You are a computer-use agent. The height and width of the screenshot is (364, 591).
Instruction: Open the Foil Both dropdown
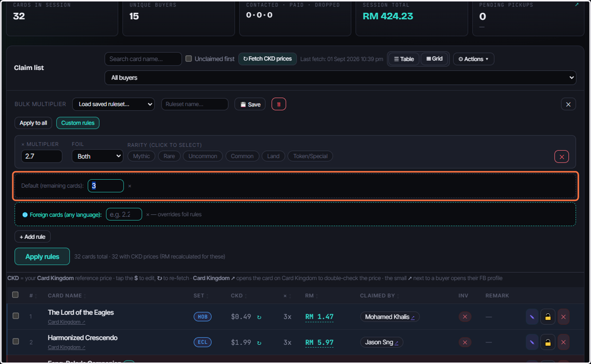pyautogui.click(x=98, y=156)
